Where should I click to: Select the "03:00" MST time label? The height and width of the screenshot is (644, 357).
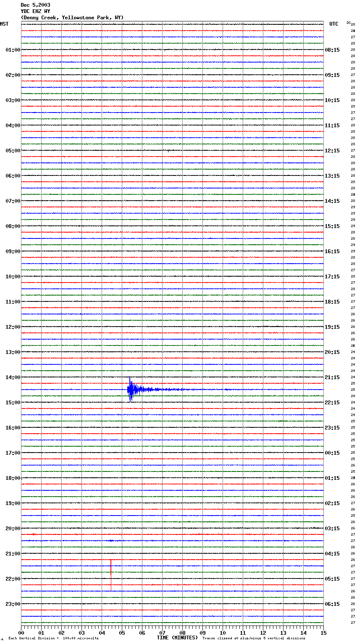pos(13,100)
